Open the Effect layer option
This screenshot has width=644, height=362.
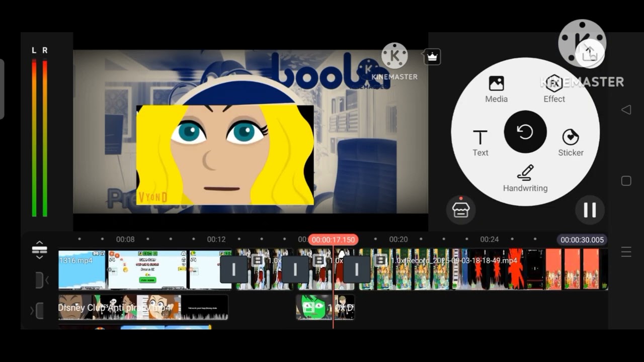tap(554, 89)
